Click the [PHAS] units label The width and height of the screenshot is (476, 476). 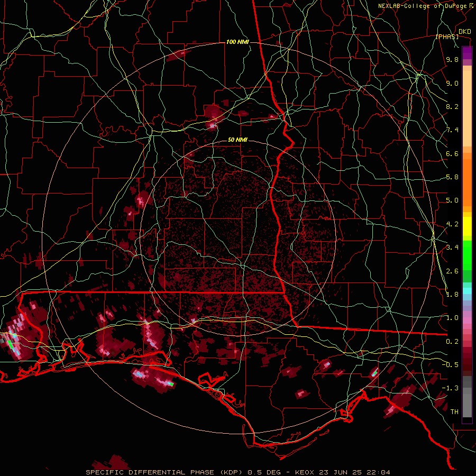tap(447, 37)
